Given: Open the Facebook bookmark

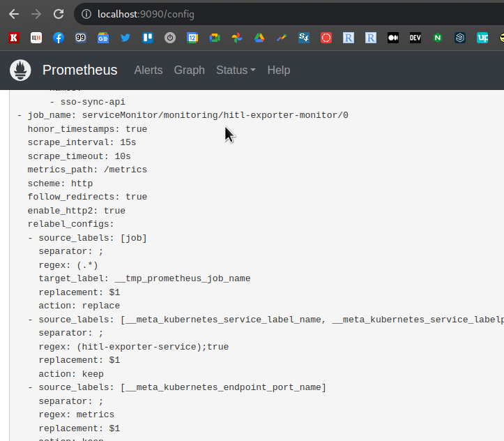Looking at the screenshot, I should pyautogui.click(x=59, y=38).
